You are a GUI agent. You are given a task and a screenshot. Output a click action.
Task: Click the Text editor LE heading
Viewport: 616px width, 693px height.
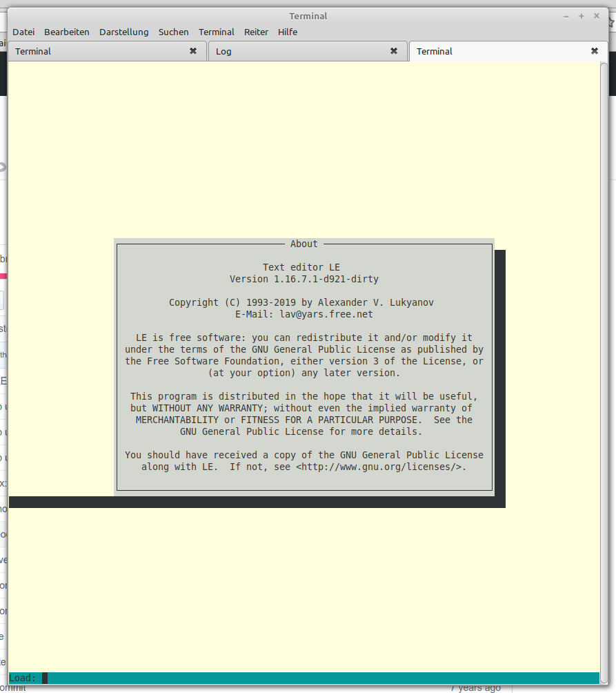coord(301,267)
